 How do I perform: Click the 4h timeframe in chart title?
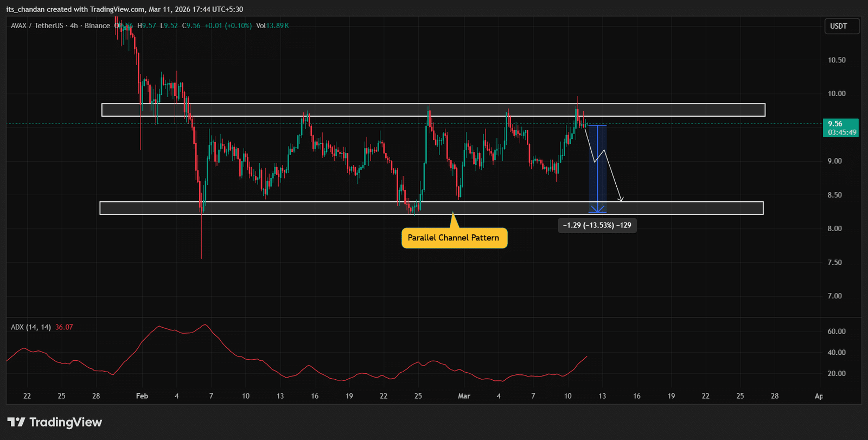point(74,25)
